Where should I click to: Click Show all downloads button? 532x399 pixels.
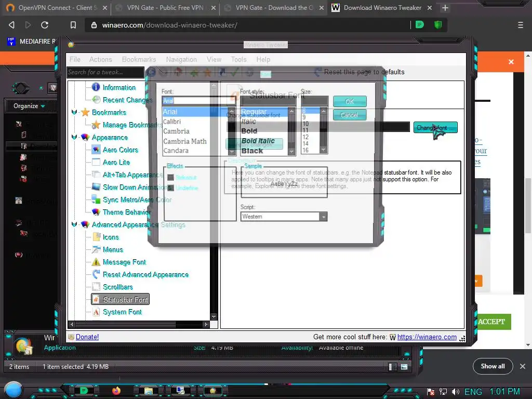493,366
